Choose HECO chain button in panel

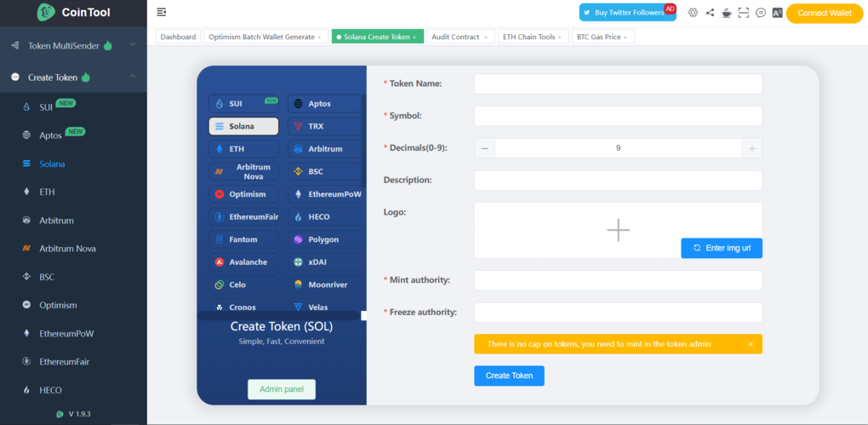[x=324, y=216]
